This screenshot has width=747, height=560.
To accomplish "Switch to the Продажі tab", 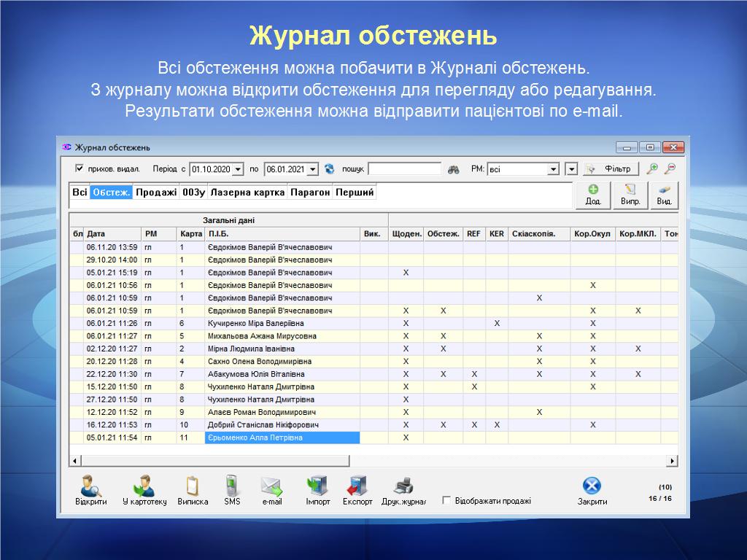I will tap(156, 192).
